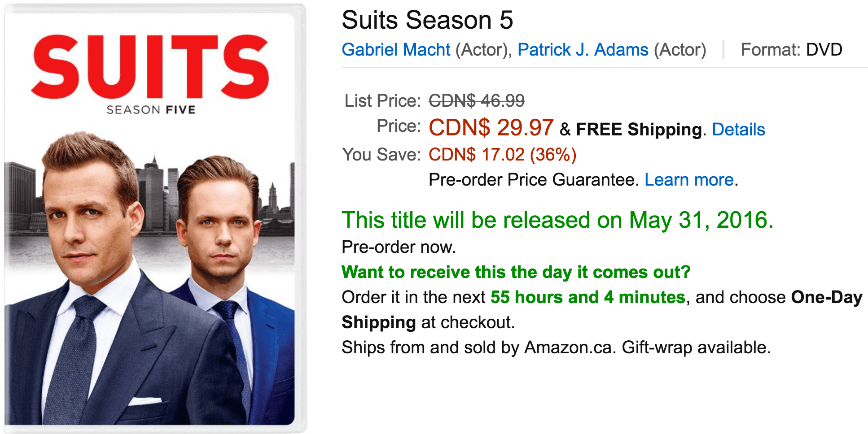Open the Patrick J. Adams actor link
Screen dimensions: 868x434
[583, 50]
